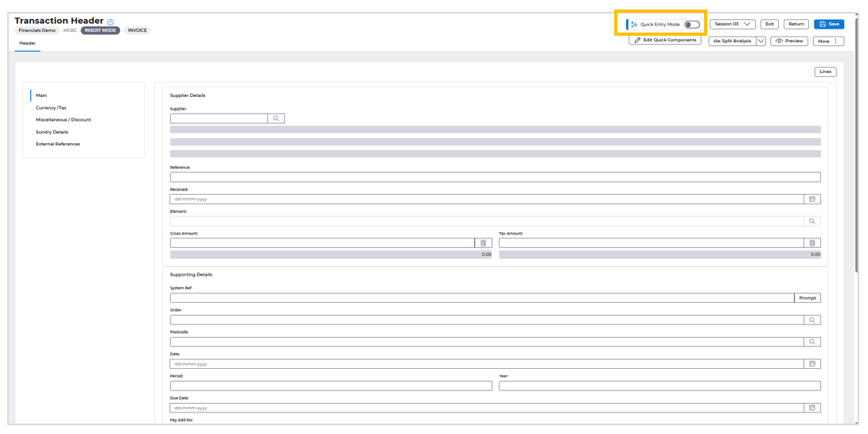Click the Supplier search magnifier icon
The image size is (868, 434).
pos(276,118)
